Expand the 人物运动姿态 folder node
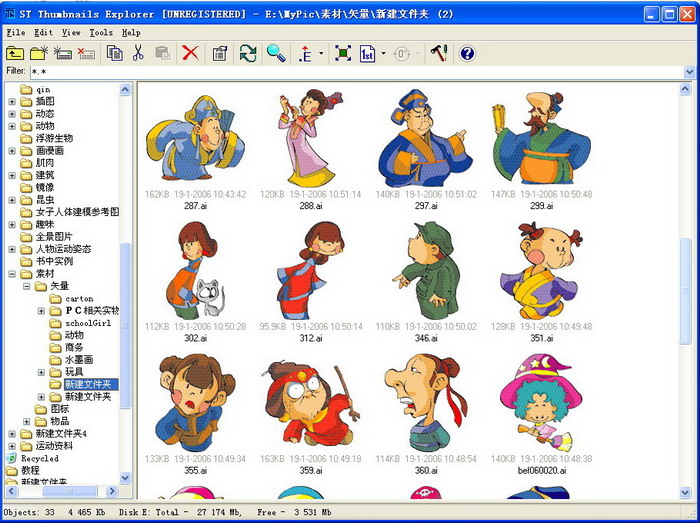 coord(12,249)
